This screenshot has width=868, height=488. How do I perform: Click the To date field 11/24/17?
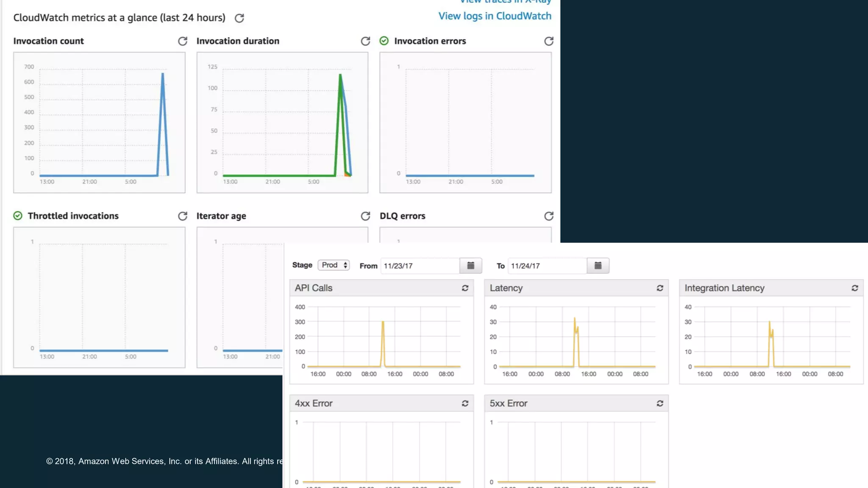click(x=547, y=266)
